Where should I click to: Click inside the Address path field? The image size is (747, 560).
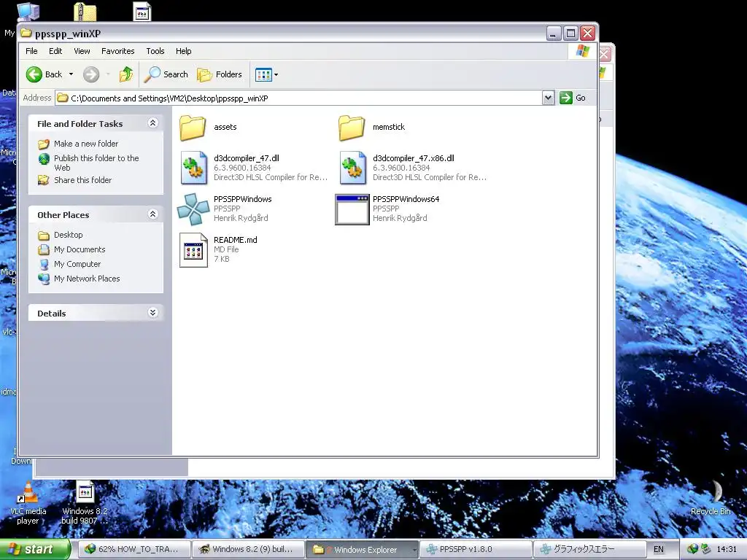pos(298,98)
